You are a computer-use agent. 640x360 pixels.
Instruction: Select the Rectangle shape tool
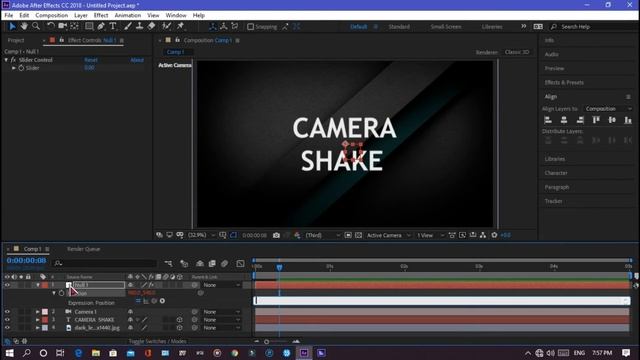89,26
